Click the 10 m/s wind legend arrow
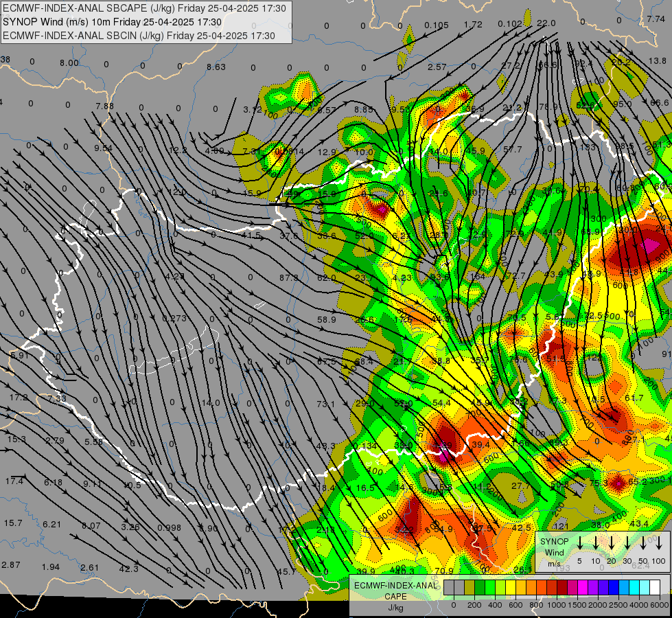 click(x=596, y=542)
